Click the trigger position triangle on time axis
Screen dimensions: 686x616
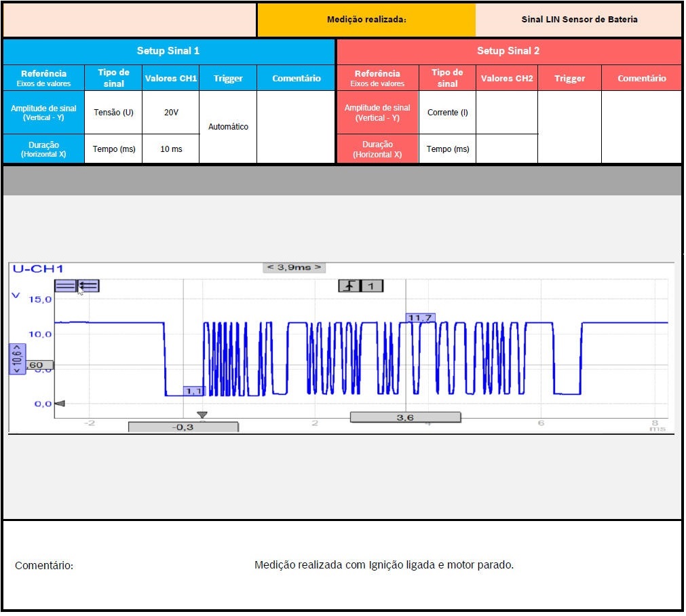(202, 415)
